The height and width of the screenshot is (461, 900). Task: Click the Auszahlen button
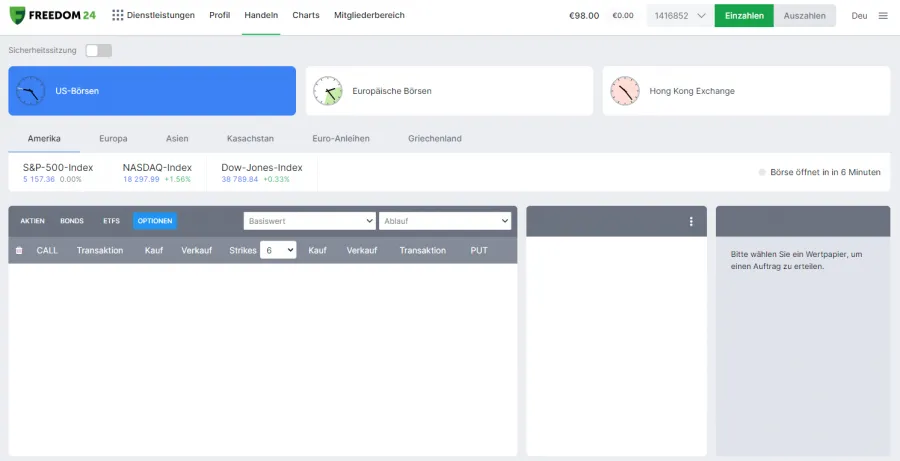(805, 16)
